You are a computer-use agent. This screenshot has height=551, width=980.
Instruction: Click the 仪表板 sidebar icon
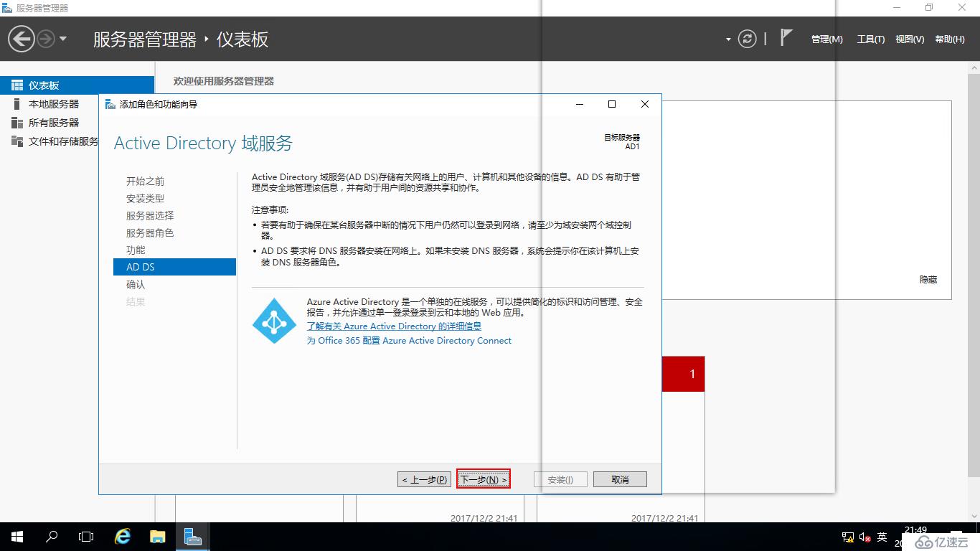(17, 85)
